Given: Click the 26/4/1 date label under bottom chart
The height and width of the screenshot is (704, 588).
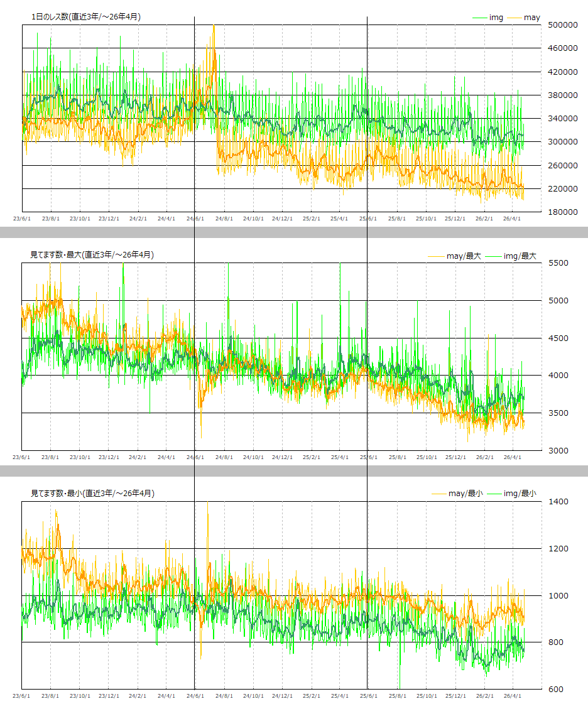Looking at the screenshot, I should tap(513, 696).
